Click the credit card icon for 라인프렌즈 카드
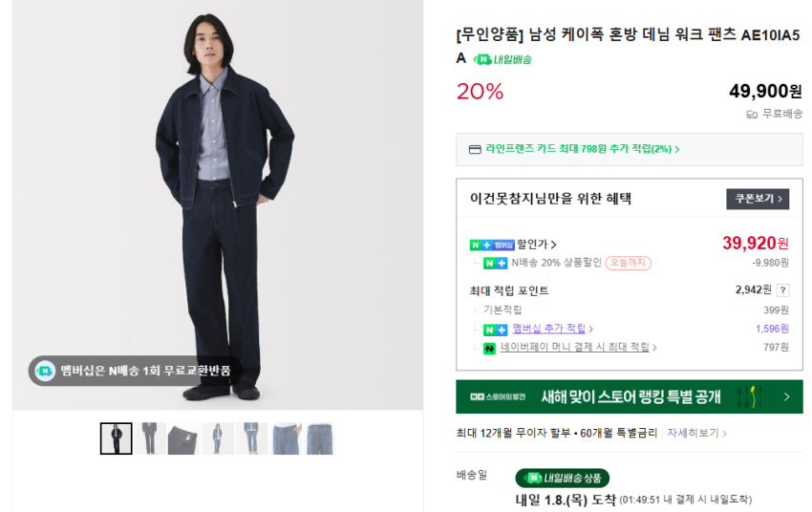812x512 pixels. pyautogui.click(x=475, y=149)
